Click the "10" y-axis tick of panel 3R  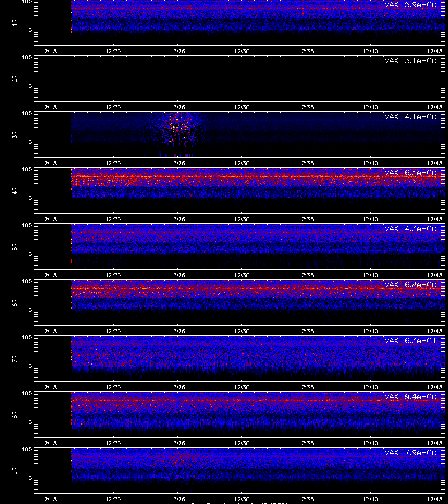coord(29,142)
